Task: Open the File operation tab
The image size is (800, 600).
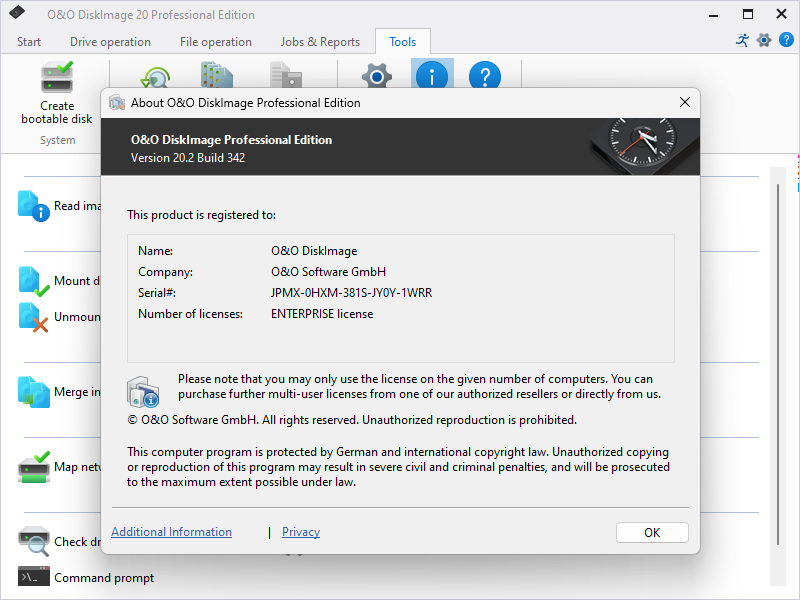Action: (216, 42)
